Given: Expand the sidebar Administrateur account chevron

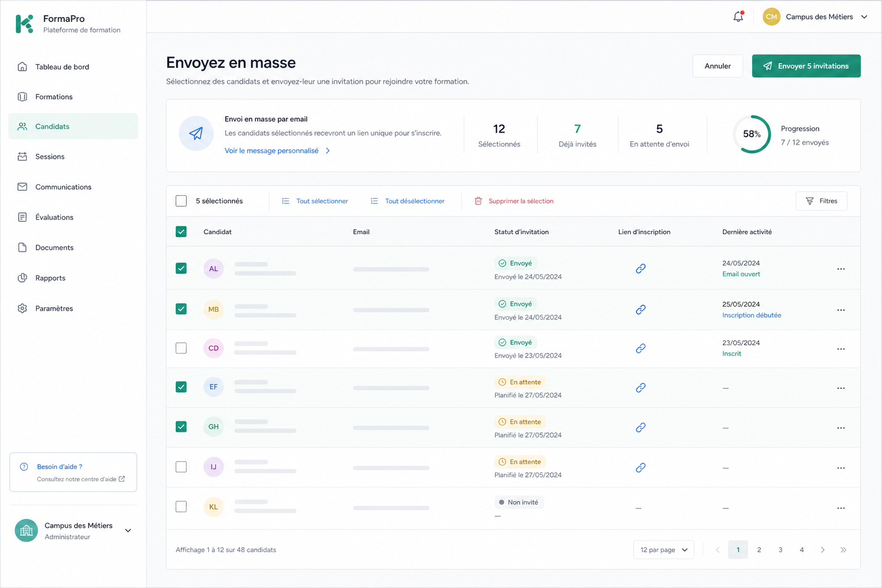Looking at the screenshot, I should click(128, 531).
